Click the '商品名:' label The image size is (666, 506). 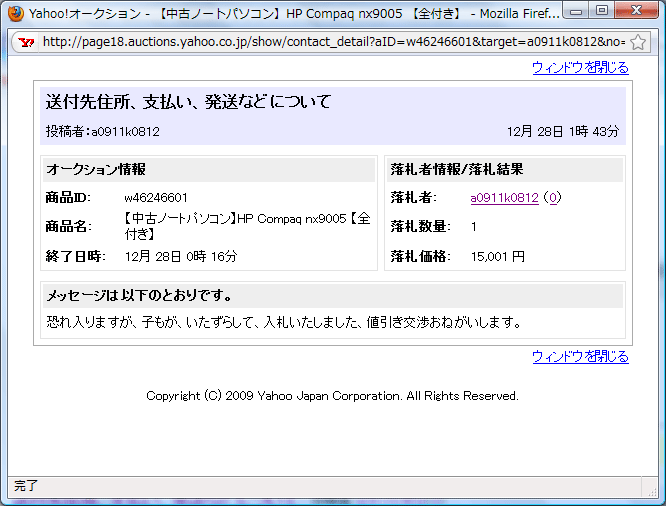[x=68, y=226]
